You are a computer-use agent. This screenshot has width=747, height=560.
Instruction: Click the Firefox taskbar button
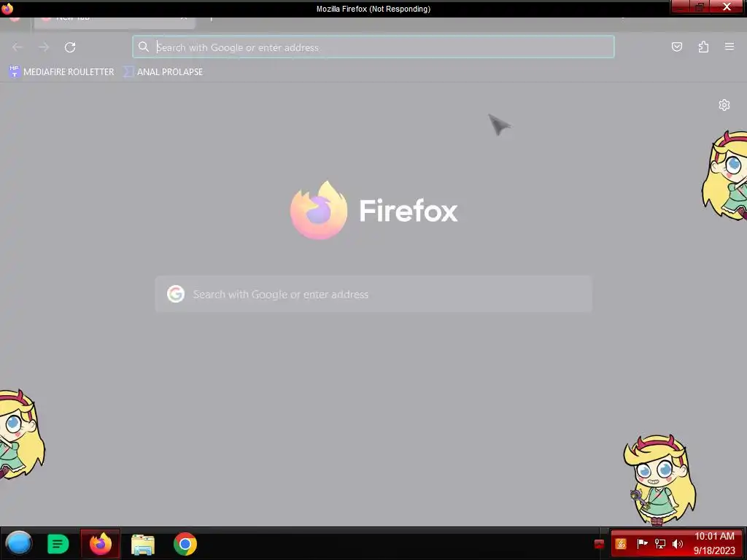(100, 543)
